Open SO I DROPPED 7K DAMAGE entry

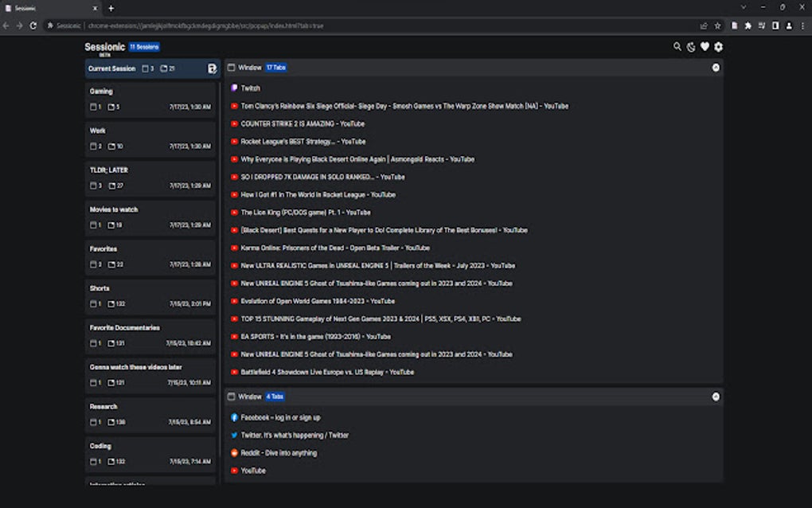click(322, 177)
